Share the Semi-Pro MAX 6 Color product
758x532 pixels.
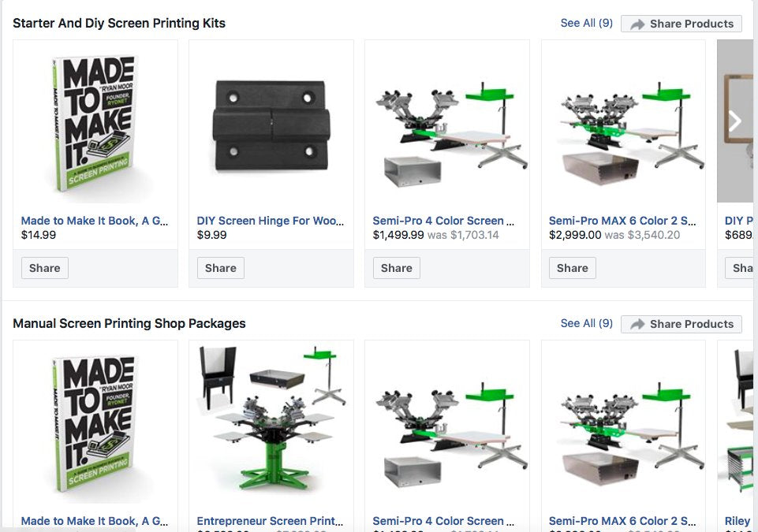click(573, 268)
